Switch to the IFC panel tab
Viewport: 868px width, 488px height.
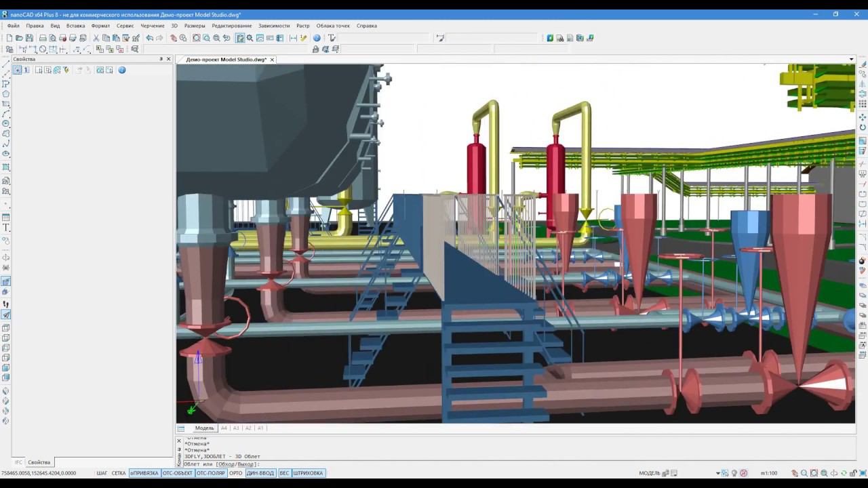pyautogui.click(x=18, y=462)
